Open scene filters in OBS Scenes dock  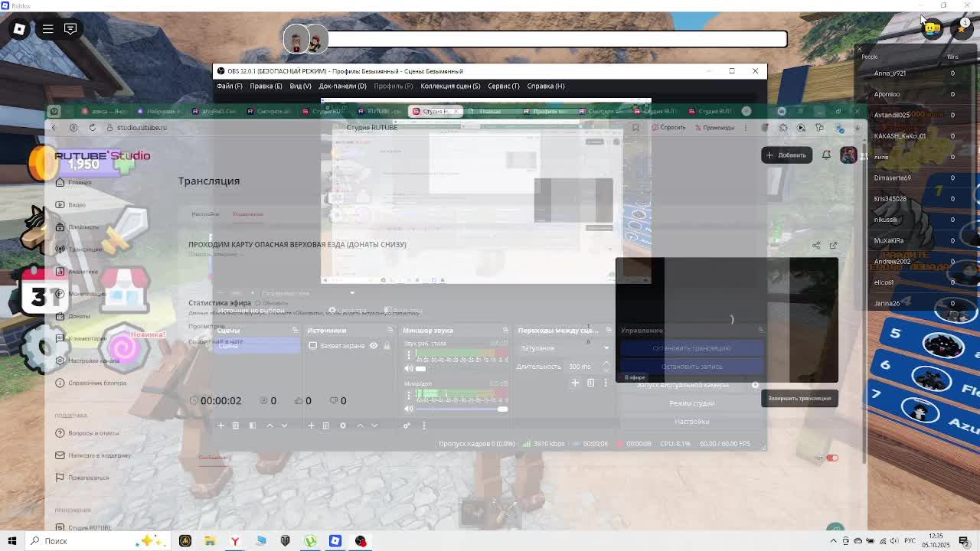point(252,425)
